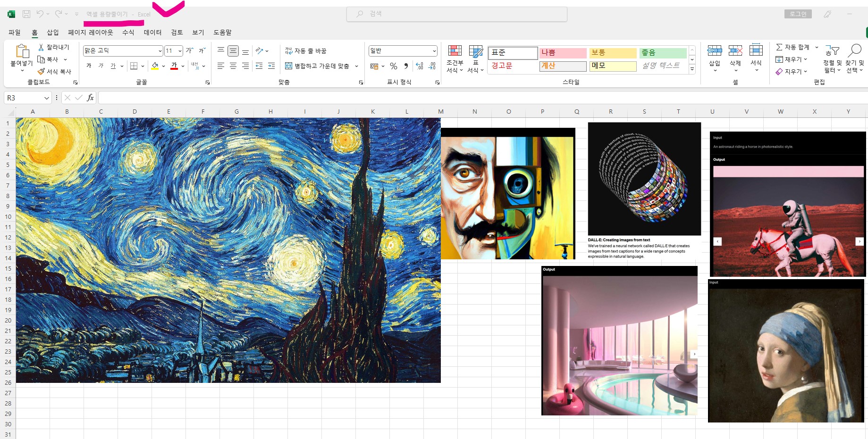Image resolution: width=868 pixels, height=439 pixels.
Task: Expand the cell styles gallery More arrow
Action: click(692, 69)
